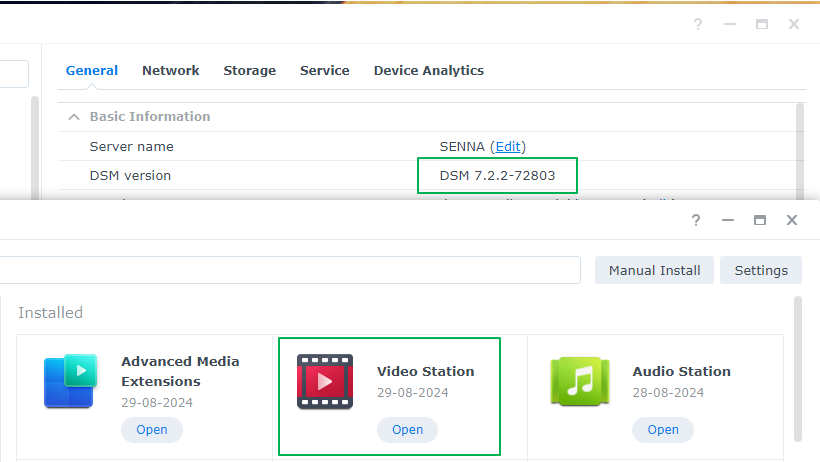Open help in the Package Center window
Image resolution: width=820 pixels, height=462 pixels.
click(698, 219)
